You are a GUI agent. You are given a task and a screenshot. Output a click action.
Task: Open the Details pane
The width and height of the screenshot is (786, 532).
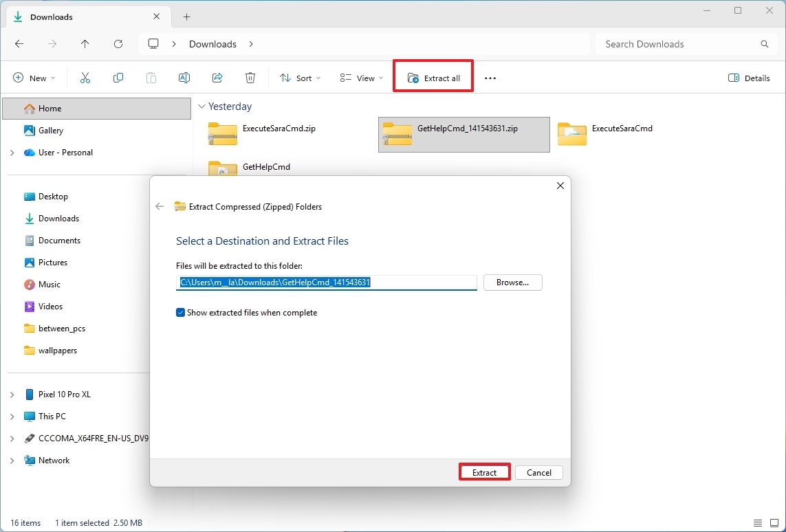[749, 78]
